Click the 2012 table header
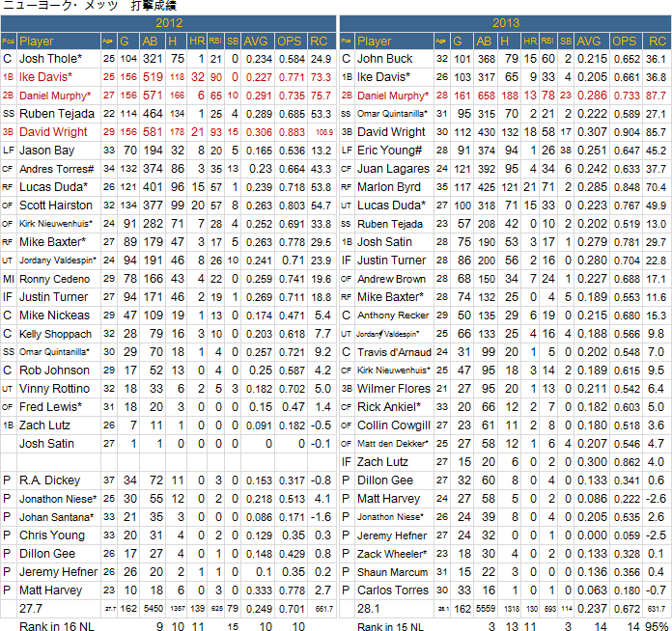The width and height of the screenshot is (672, 631). (x=168, y=23)
